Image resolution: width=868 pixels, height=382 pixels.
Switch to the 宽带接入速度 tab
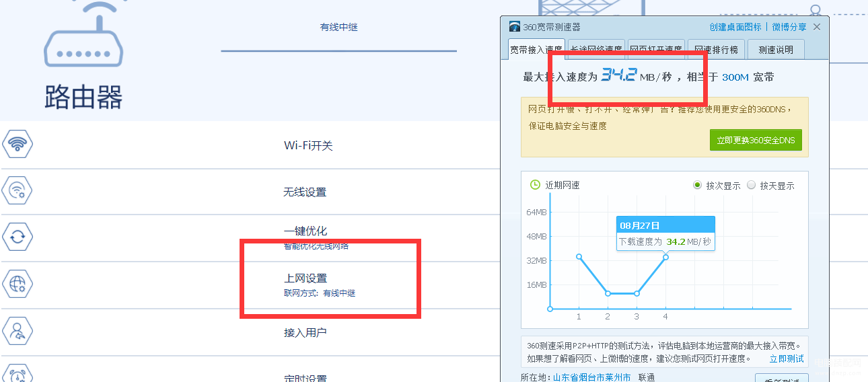point(536,49)
